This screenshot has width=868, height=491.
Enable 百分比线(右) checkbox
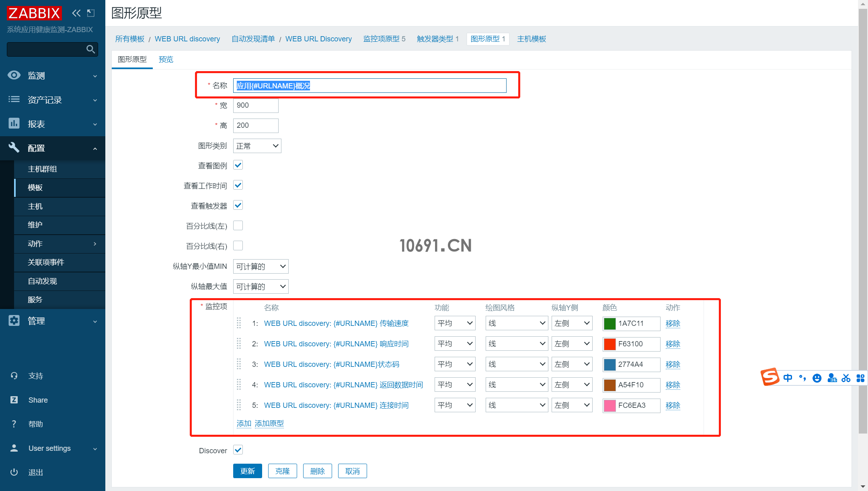[x=238, y=245]
